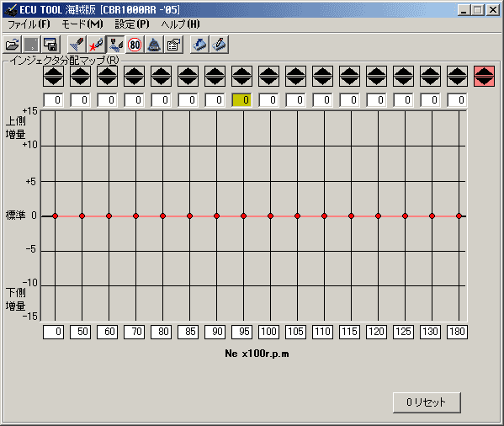Click the 'インジェクタ分配マップ(R)' group title
The height and width of the screenshot is (426, 504).
[64, 60]
